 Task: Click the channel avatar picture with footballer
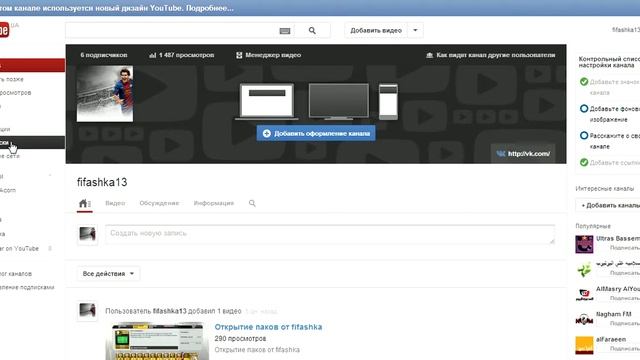[x=105, y=94]
